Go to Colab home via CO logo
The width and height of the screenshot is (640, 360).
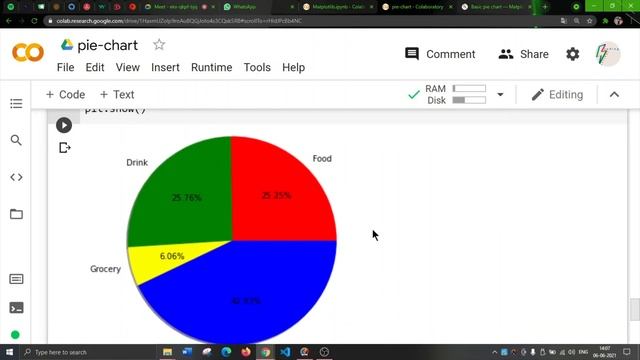[x=28, y=53]
